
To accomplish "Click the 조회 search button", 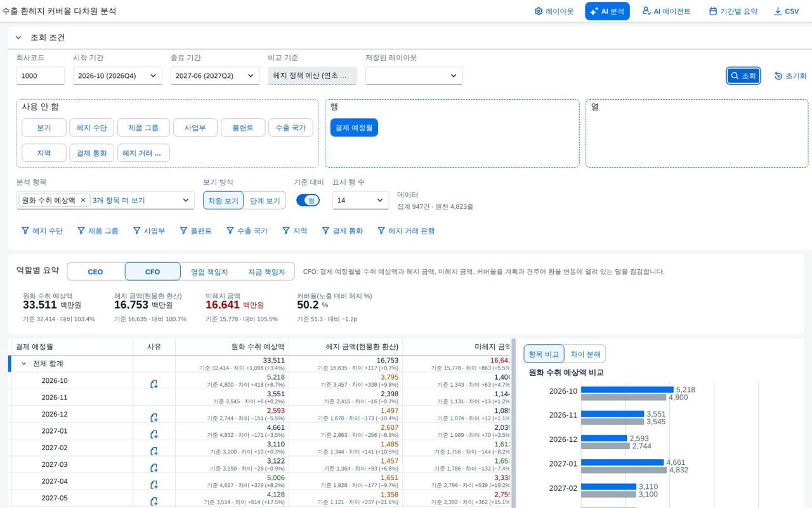I will pyautogui.click(x=743, y=76).
